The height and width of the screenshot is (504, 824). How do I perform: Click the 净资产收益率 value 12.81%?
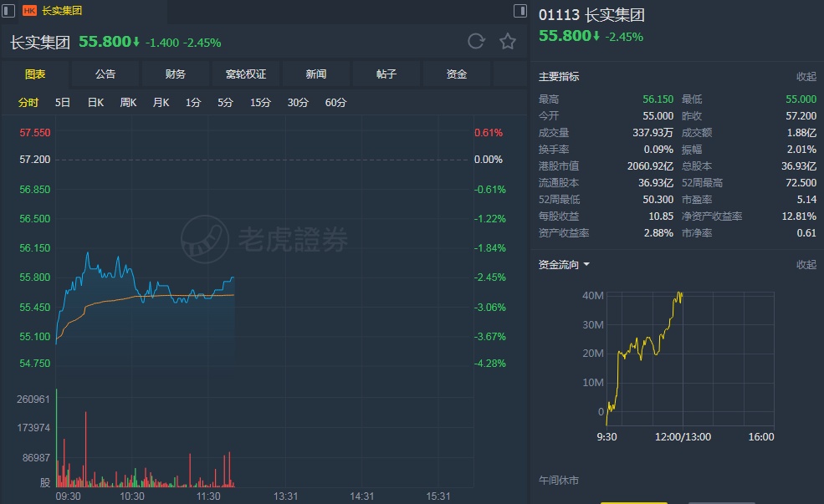[x=799, y=216]
